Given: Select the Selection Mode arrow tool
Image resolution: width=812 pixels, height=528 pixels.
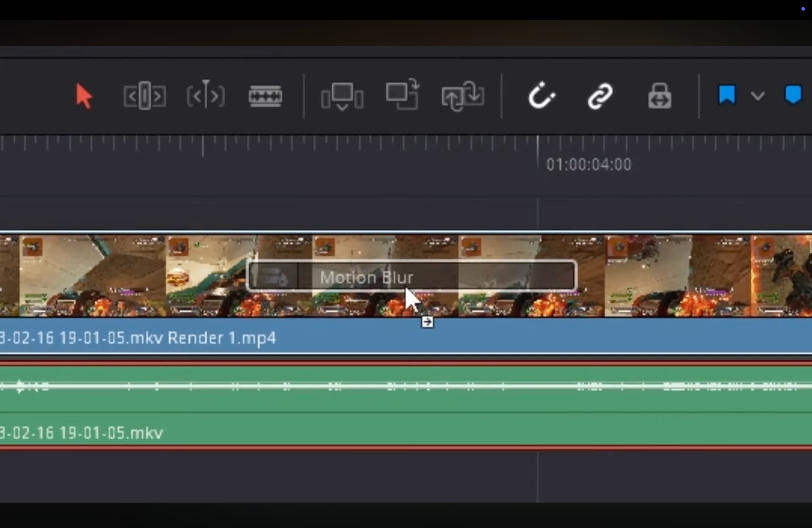Looking at the screenshot, I should point(84,97).
